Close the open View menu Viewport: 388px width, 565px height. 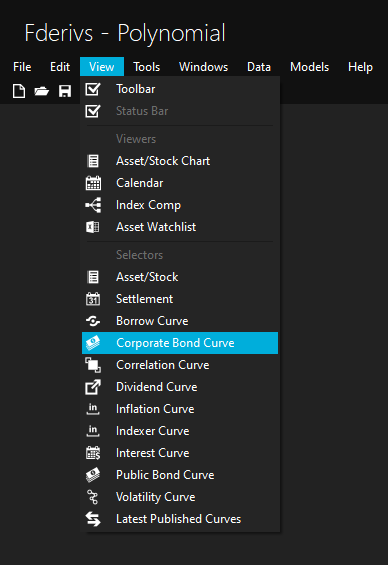tap(102, 67)
